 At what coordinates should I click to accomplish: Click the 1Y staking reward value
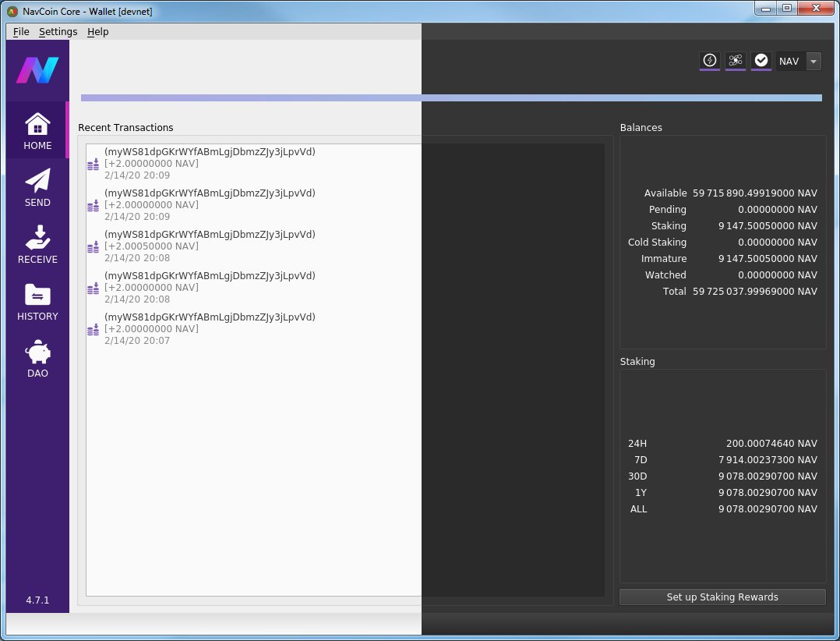pyautogui.click(x=768, y=493)
